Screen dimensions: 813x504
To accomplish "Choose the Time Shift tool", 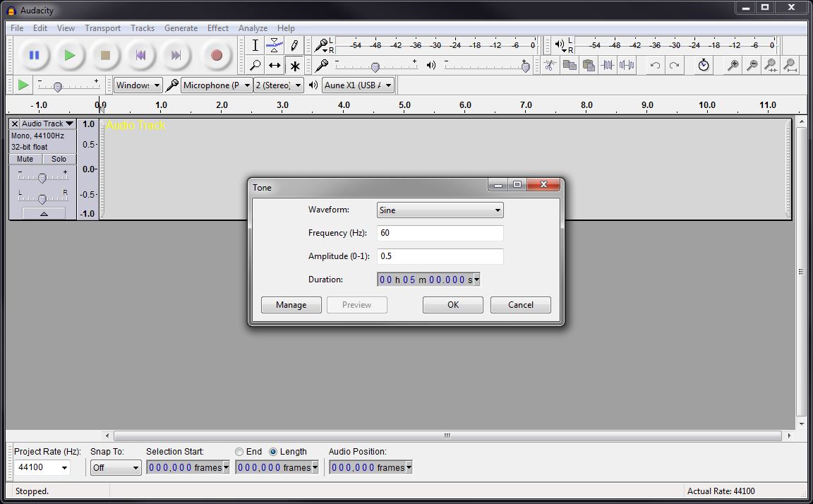I will pos(275,66).
